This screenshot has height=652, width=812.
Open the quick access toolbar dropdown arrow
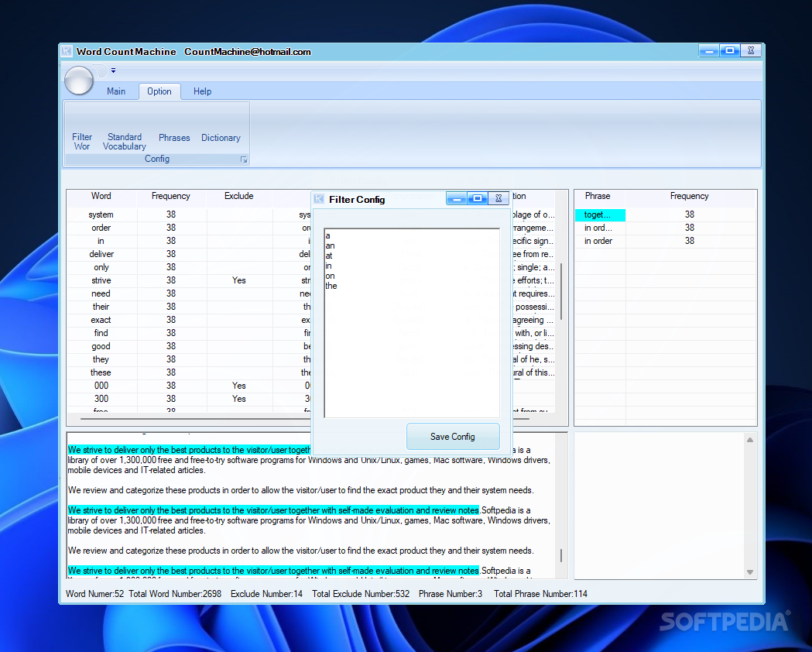coord(113,70)
